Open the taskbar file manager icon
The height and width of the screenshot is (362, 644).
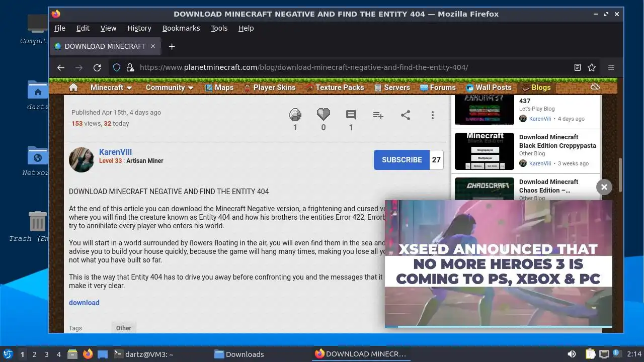72,354
